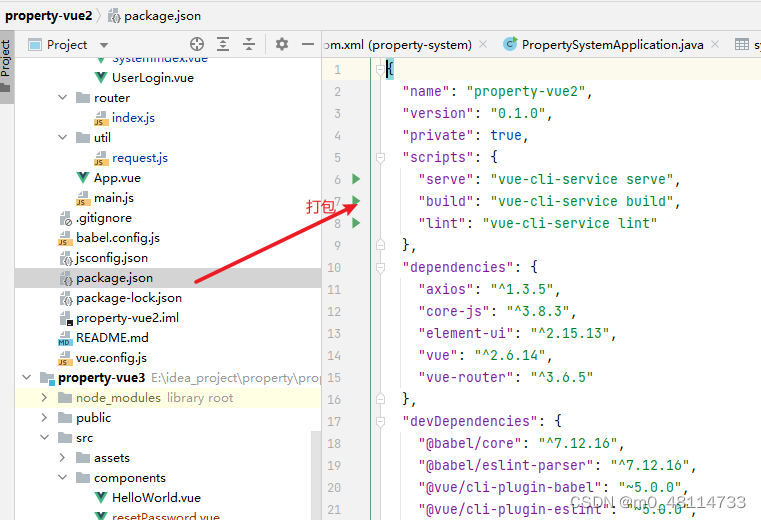Close the PropertySystemApplication.java tab
Viewport: 761px width, 520px height.
tap(715, 44)
